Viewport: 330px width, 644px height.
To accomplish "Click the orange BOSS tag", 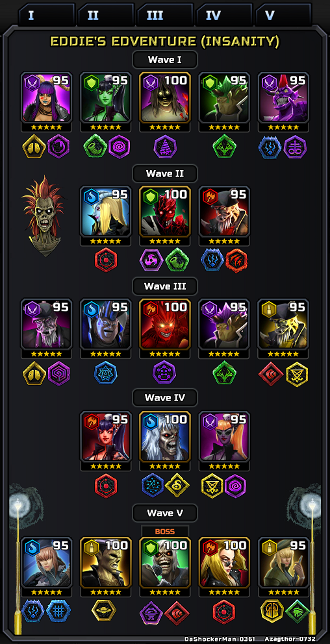I will (x=165, y=531).
